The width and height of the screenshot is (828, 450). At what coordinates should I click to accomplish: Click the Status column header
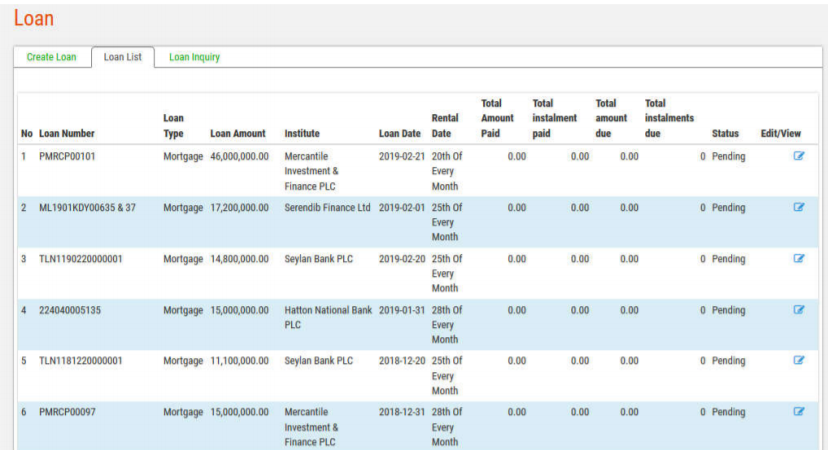725,134
